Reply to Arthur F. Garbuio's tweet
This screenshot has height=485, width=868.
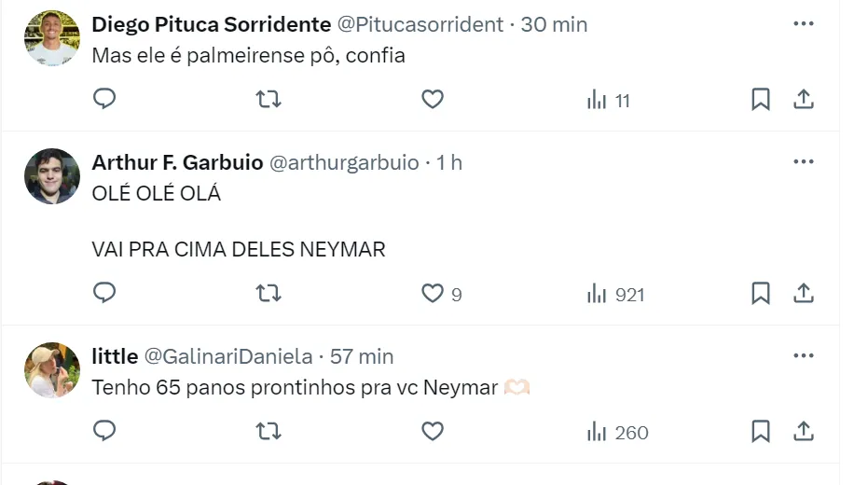click(104, 294)
